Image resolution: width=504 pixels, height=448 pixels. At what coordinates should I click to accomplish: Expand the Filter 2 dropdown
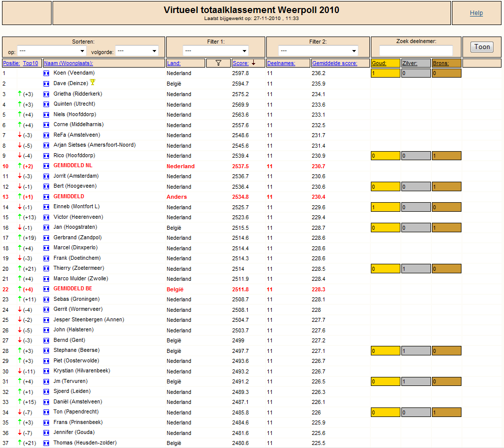coord(318,51)
